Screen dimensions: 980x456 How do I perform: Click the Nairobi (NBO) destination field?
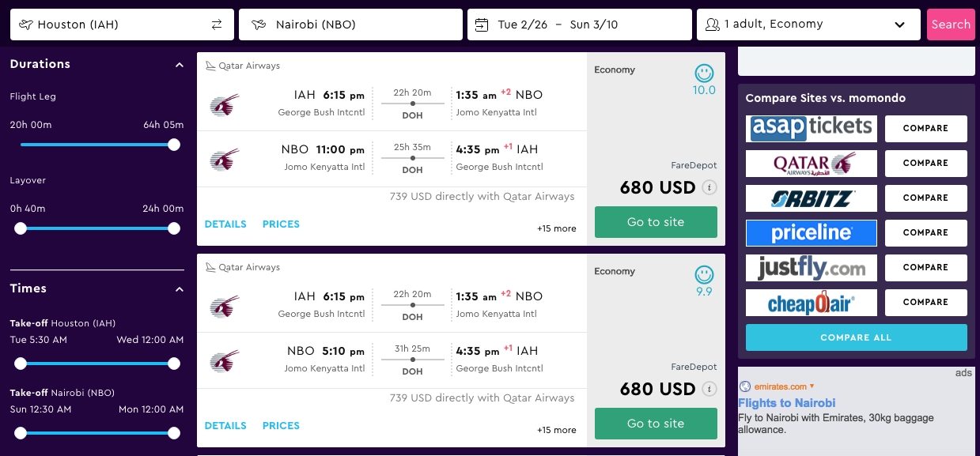click(x=350, y=24)
